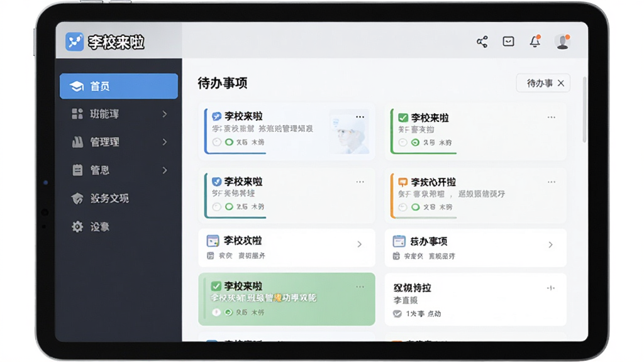The width and height of the screenshot is (644, 362).
Task: Open three-dot menu on orange-bordered card
Action: pos(551,182)
